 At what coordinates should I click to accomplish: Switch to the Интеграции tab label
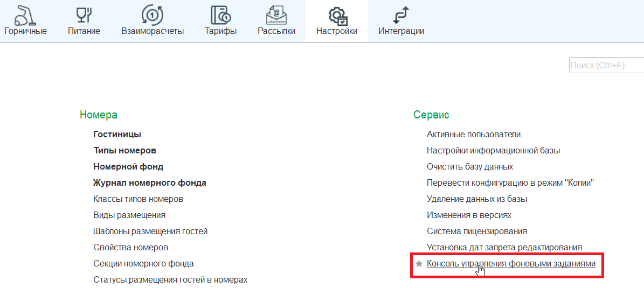(401, 31)
